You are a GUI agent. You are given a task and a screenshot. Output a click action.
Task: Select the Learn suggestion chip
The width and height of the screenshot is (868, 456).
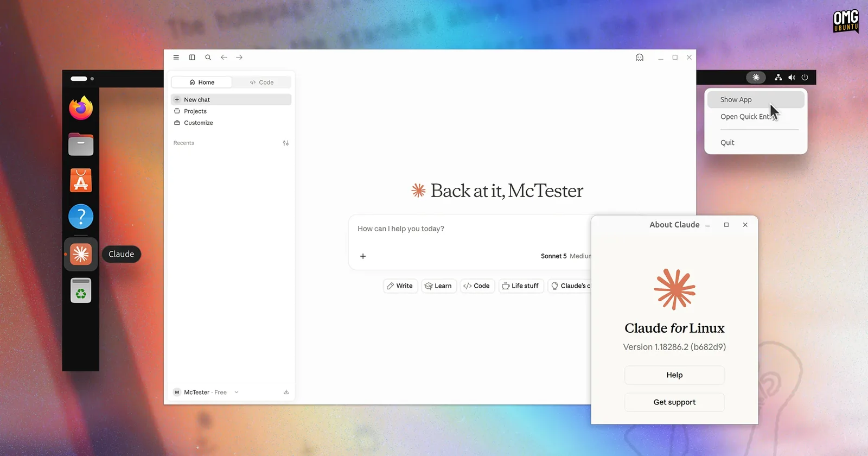pos(439,286)
